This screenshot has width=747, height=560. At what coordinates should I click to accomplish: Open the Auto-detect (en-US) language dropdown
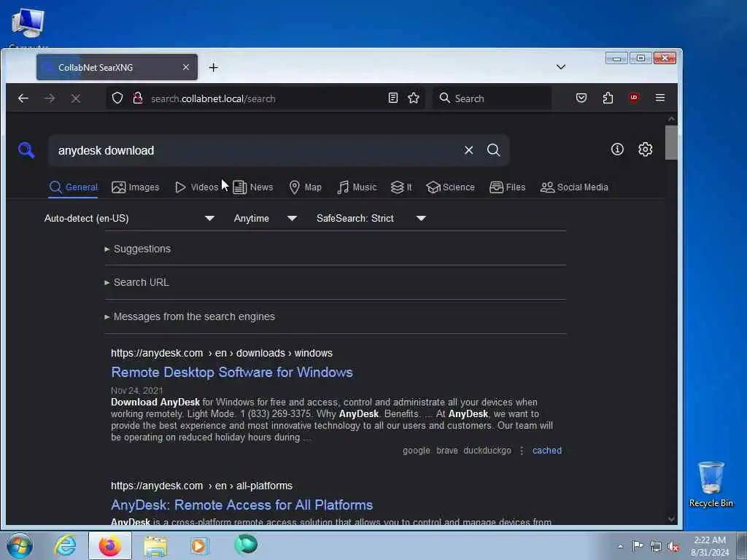tap(129, 218)
